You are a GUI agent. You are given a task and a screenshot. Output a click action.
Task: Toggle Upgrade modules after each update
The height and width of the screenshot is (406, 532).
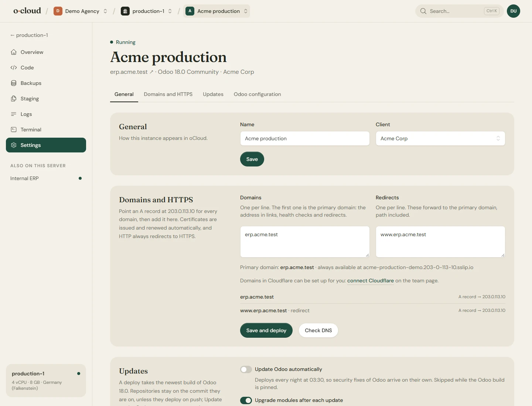[x=246, y=400]
